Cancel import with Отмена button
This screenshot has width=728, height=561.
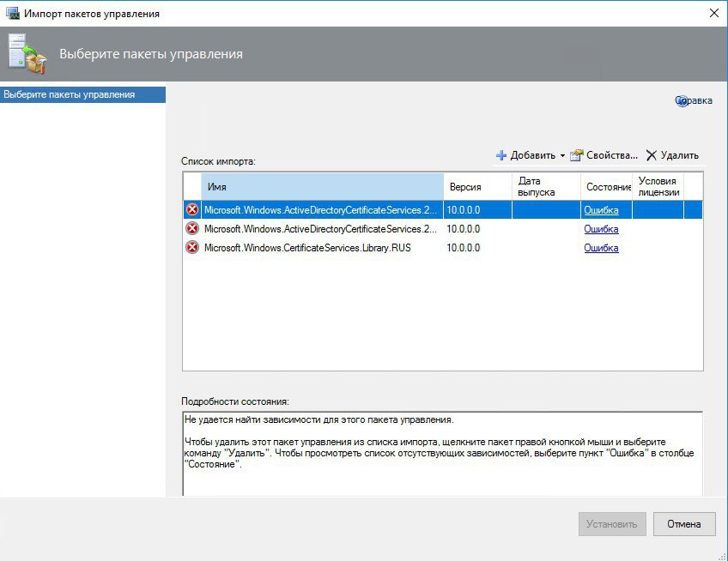tap(684, 524)
